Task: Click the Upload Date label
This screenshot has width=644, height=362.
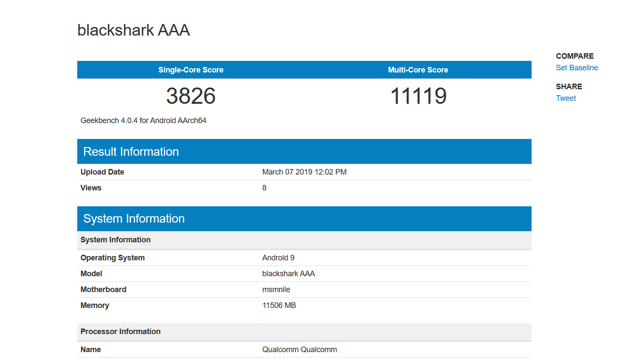Action: click(x=102, y=172)
